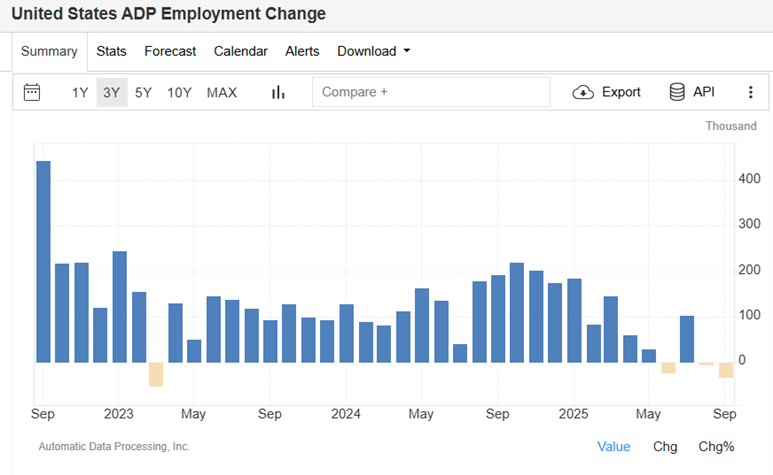Select the 1Y time range
Viewport: 773px width, 475px height.
click(x=80, y=93)
